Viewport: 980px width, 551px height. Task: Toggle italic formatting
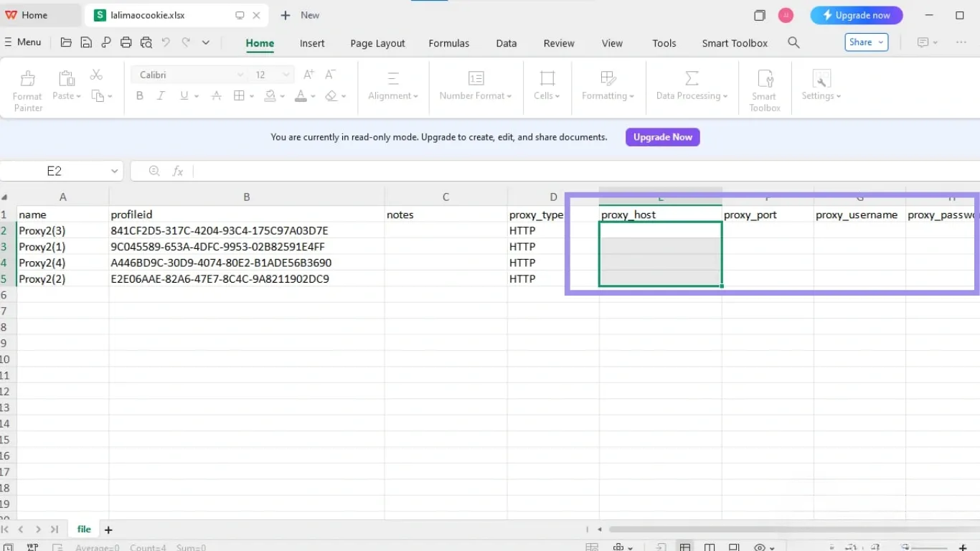point(160,95)
